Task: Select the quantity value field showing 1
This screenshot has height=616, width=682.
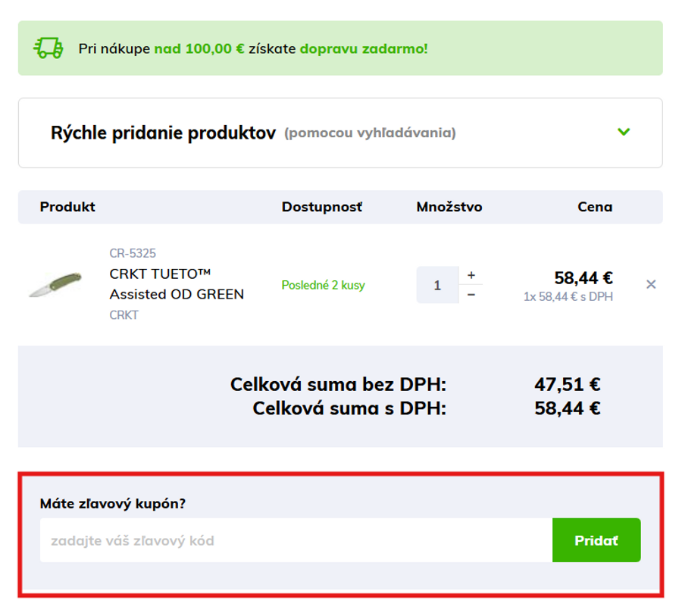Action: coord(438,284)
